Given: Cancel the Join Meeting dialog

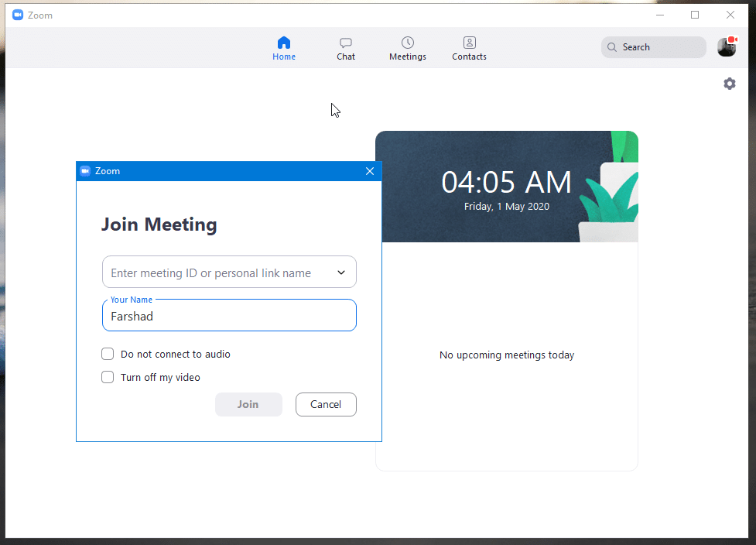Looking at the screenshot, I should click(x=326, y=404).
